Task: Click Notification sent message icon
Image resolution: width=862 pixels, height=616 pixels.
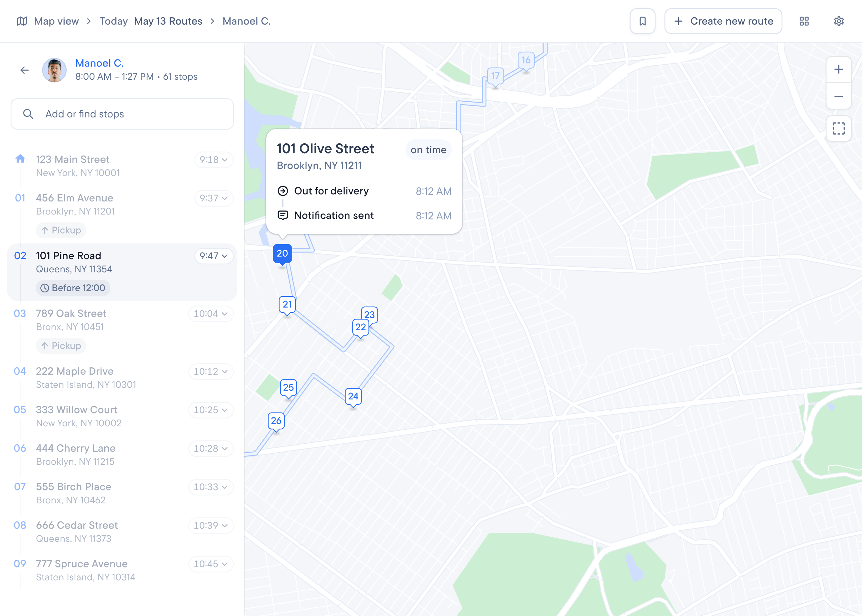Action: click(283, 215)
